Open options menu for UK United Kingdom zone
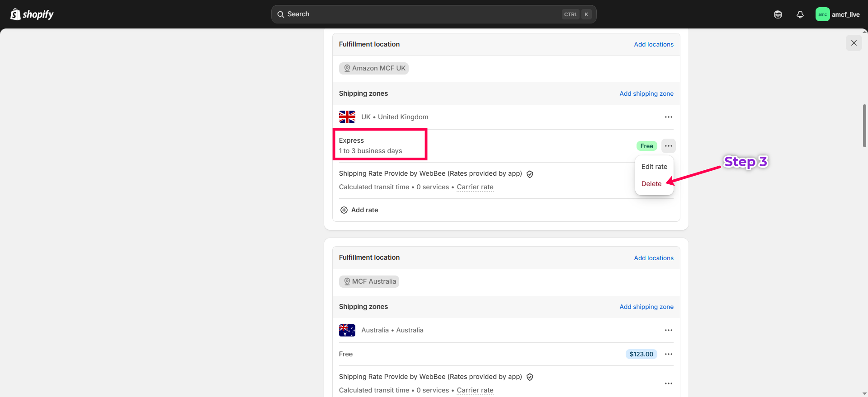 coord(668,117)
